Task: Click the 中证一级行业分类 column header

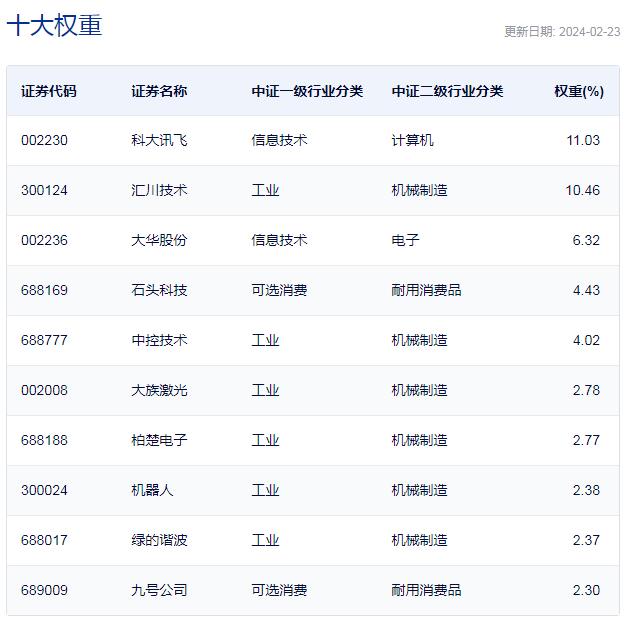Action: click(x=307, y=91)
